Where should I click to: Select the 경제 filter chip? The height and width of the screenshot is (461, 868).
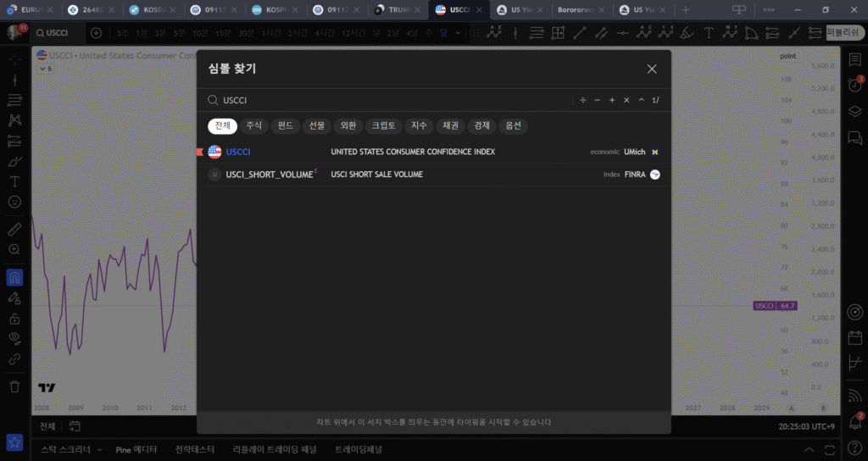point(481,125)
